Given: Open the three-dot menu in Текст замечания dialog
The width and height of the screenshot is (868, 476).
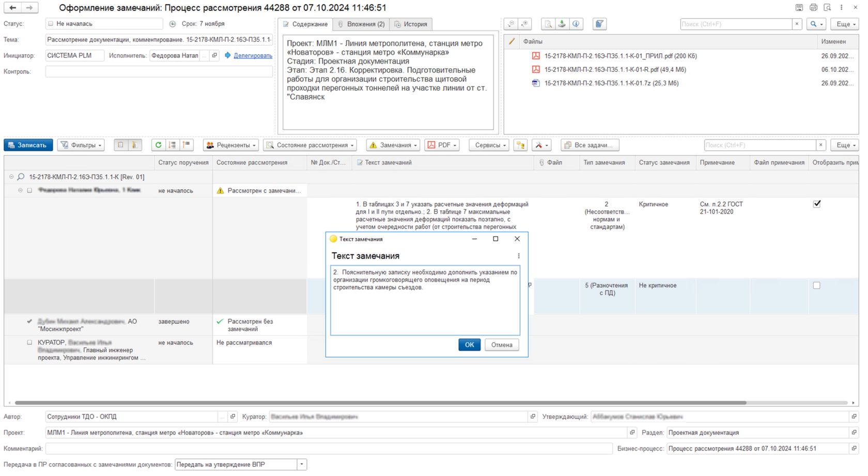Looking at the screenshot, I should click(519, 256).
